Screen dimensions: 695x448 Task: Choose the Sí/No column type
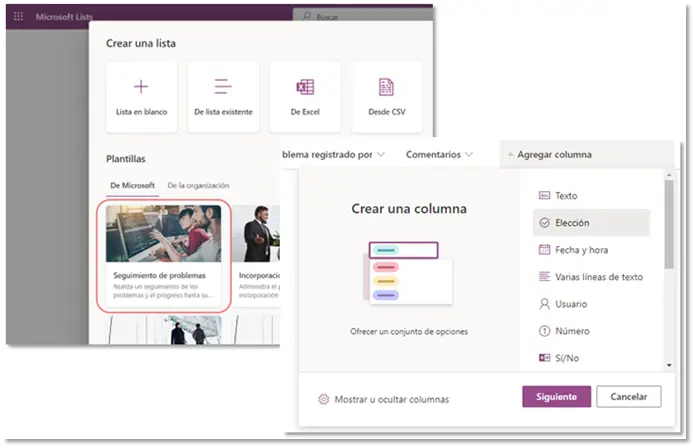tap(591, 358)
